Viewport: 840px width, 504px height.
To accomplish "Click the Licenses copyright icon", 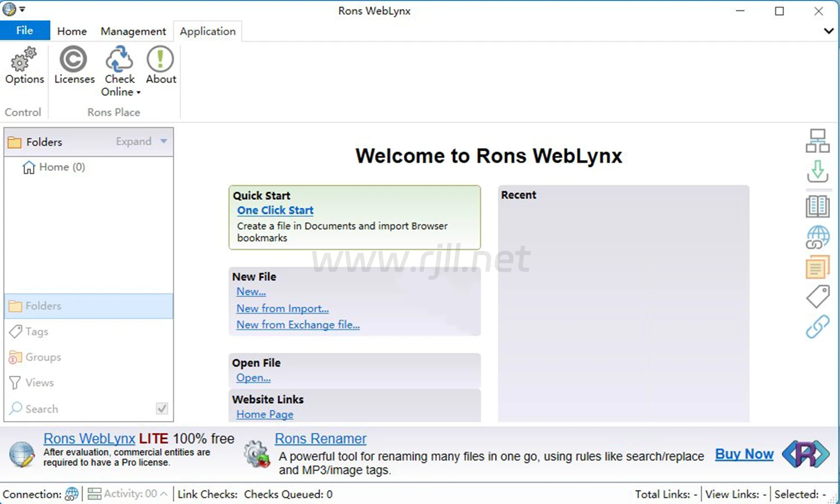I will pos(73,60).
